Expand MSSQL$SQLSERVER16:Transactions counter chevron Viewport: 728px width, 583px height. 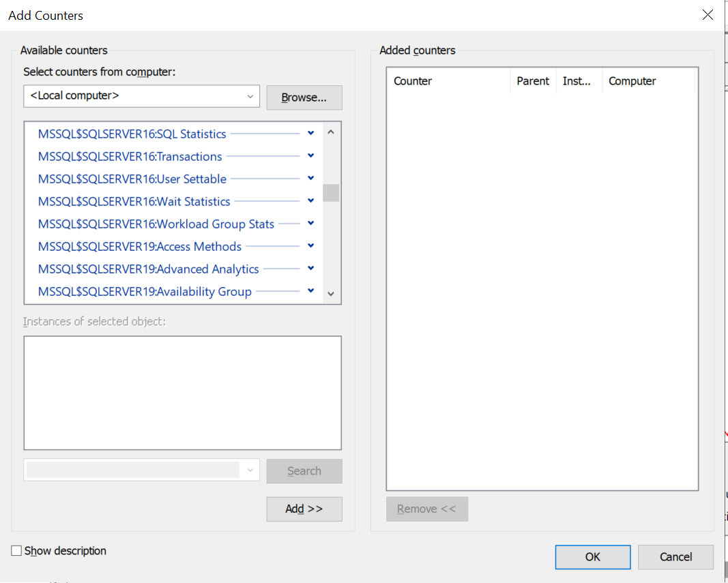[x=310, y=155]
